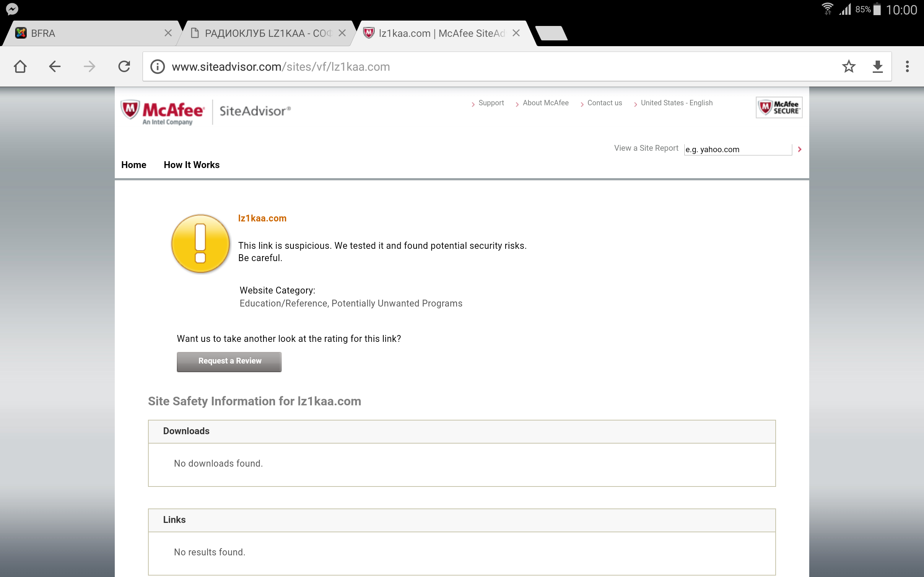Tap the browser home icon
This screenshot has height=577, width=924.
click(20, 66)
